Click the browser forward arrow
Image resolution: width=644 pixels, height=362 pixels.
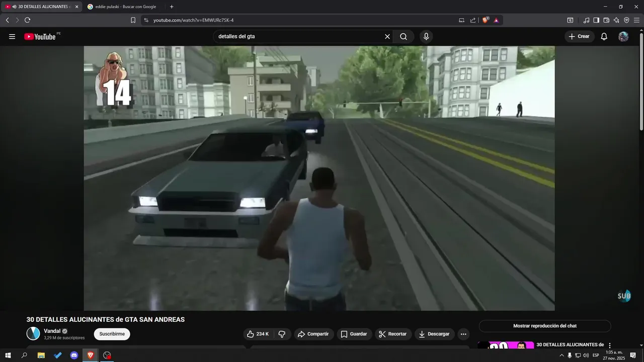click(x=17, y=20)
